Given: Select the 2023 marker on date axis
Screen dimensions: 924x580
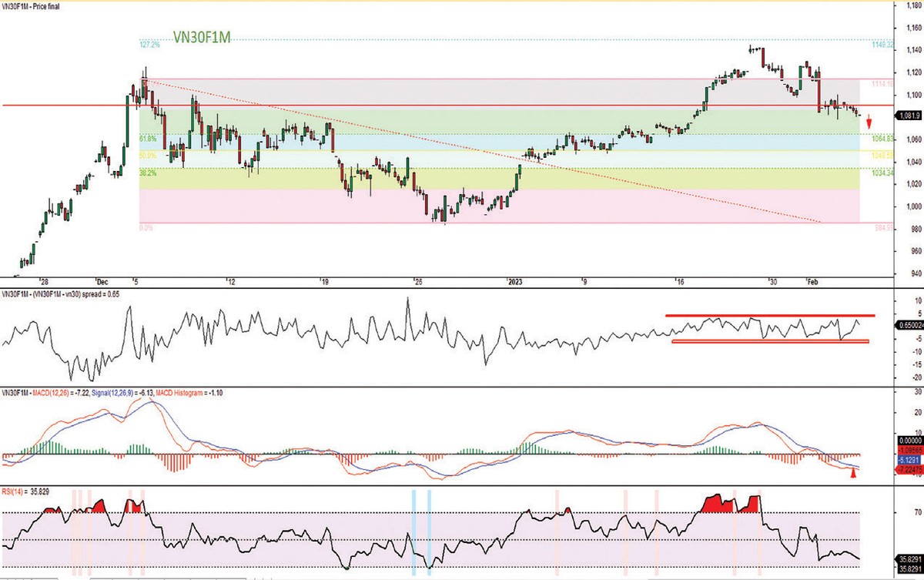Looking at the screenshot, I should [516, 282].
